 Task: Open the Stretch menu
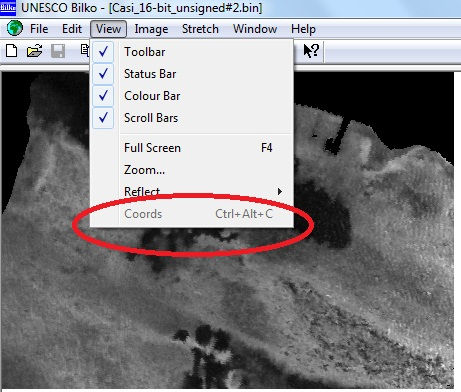[200, 29]
